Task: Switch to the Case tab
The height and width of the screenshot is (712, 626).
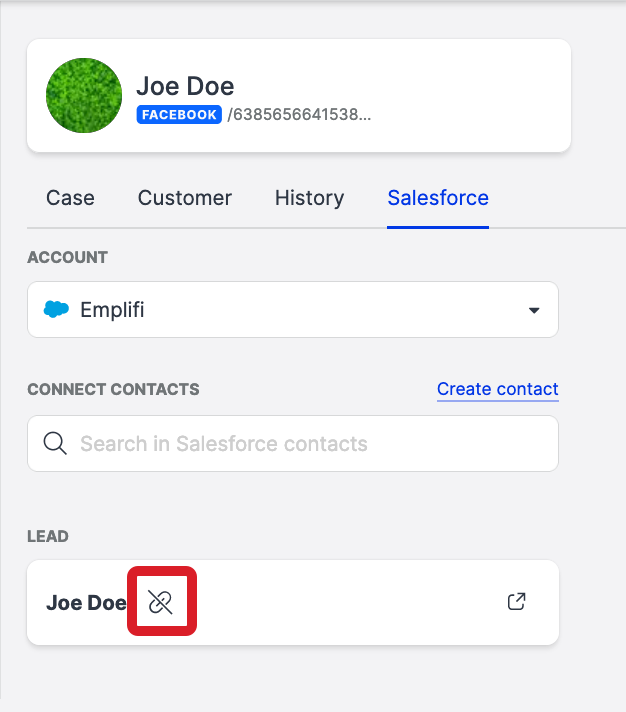Action: [70, 198]
